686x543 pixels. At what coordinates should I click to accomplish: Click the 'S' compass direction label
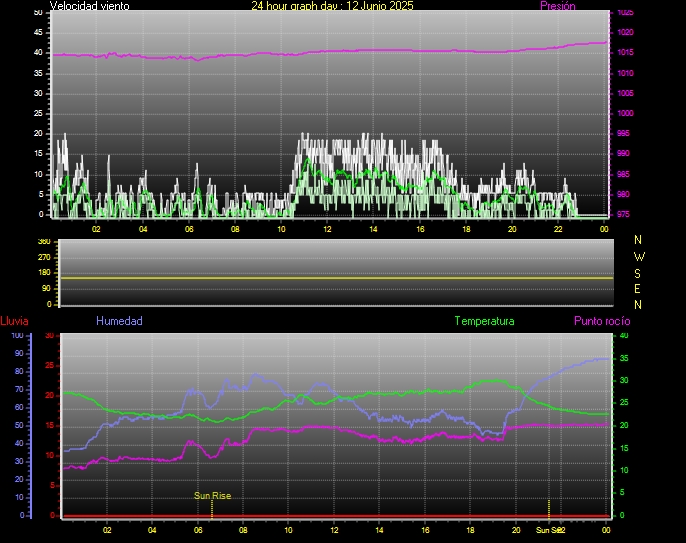pos(637,273)
